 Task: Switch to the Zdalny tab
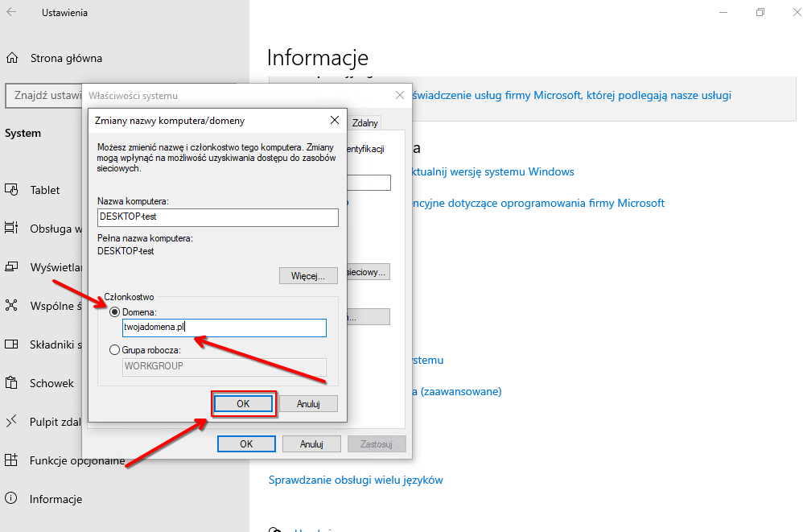pyautogui.click(x=364, y=123)
